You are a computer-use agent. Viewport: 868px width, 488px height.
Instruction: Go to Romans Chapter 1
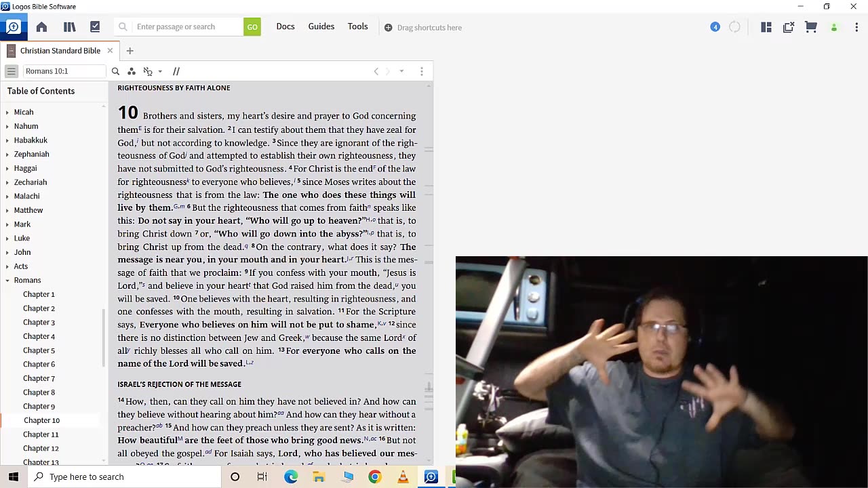pyautogui.click(x=39, y=294)
